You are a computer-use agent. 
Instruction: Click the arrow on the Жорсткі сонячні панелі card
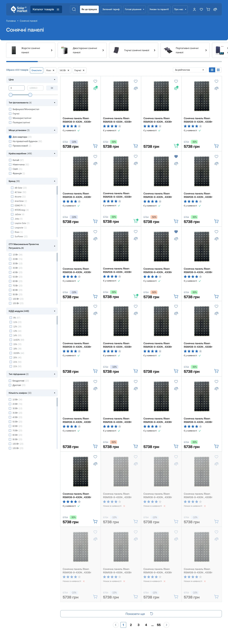click(52, 50)
